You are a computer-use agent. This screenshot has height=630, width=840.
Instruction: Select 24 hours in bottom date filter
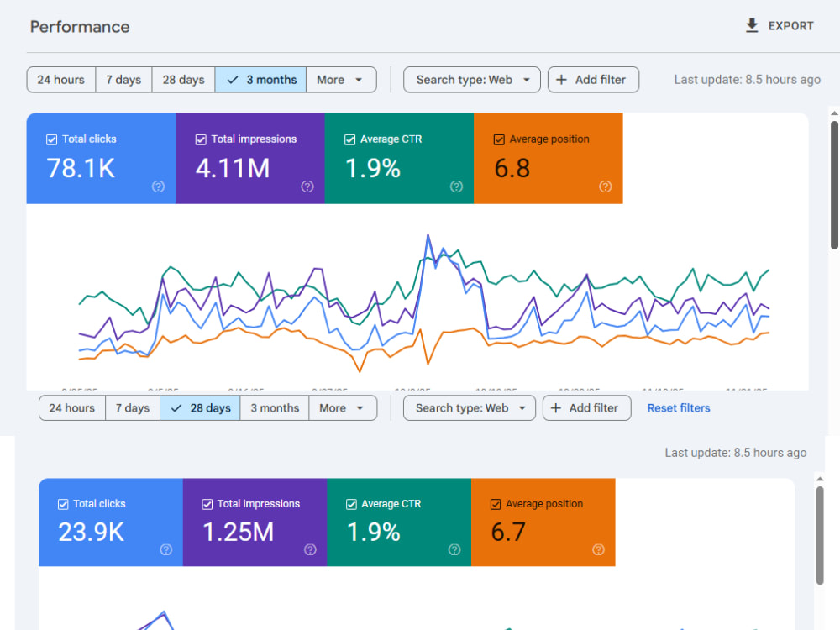click(71, 408)
